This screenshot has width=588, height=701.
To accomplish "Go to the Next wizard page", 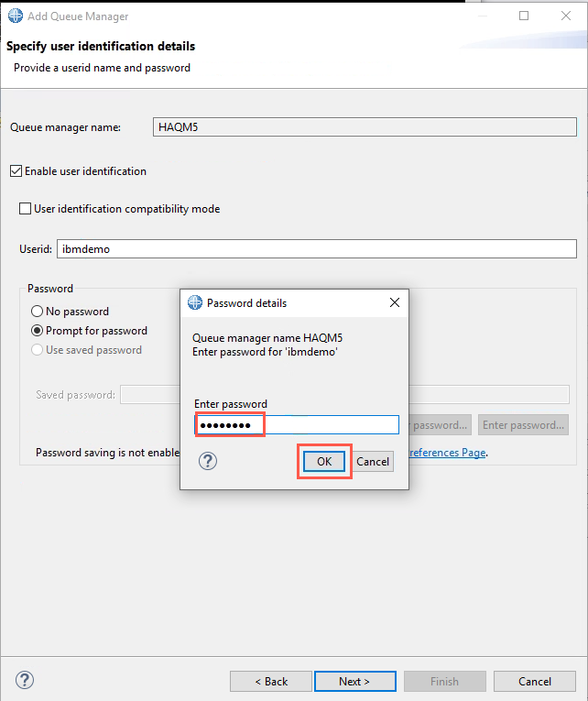I will click(355, 682).
